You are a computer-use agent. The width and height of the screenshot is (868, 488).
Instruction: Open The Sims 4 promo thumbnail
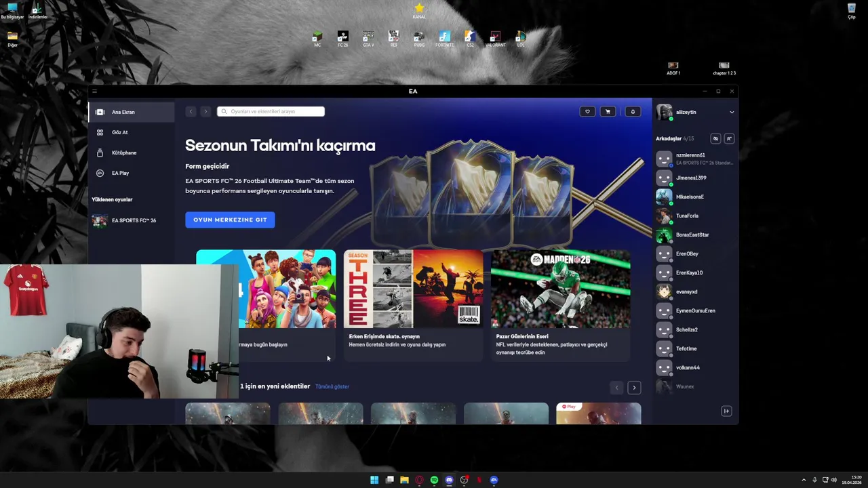click(266, 289)
